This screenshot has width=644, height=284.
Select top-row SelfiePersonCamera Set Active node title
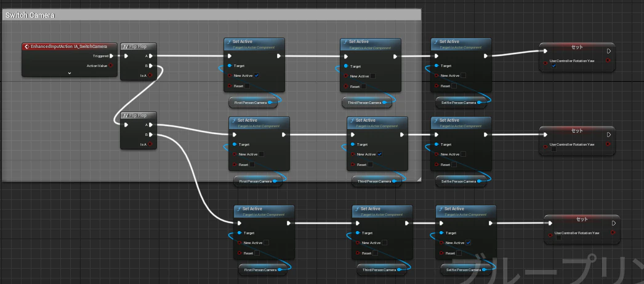pos(449,42)
